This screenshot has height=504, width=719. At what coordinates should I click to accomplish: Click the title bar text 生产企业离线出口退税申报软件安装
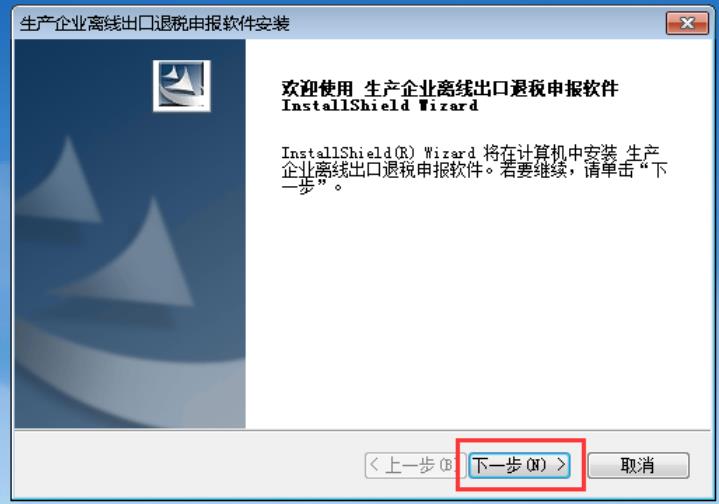pos(155,23)
